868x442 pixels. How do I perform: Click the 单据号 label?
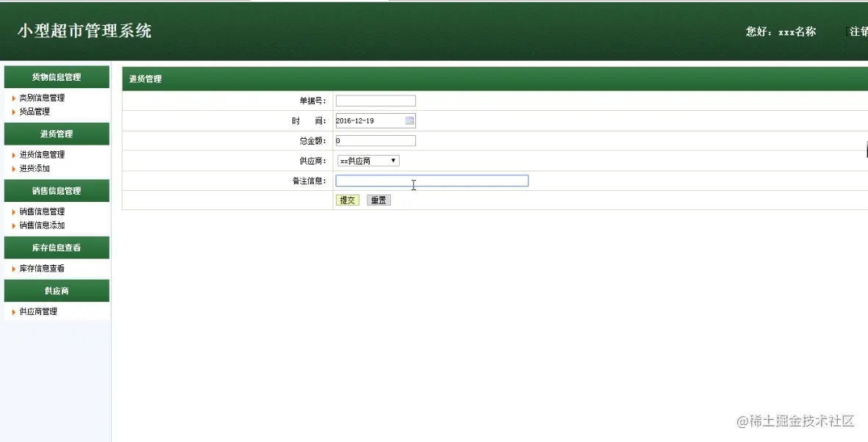point(313,101)
